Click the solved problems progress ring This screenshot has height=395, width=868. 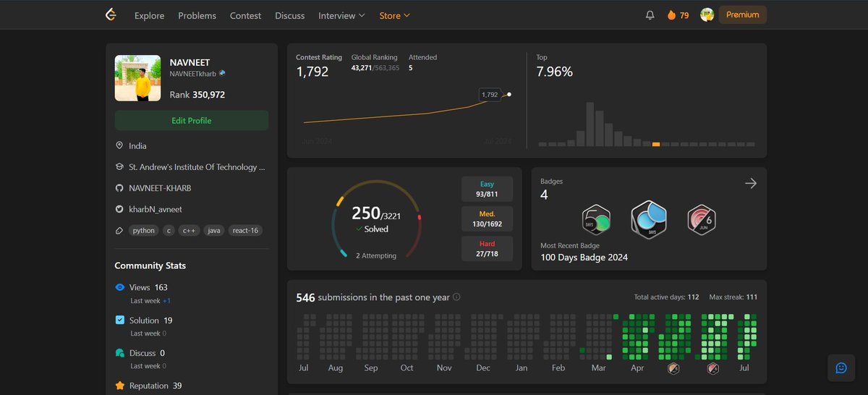click(x=376, y=219)
